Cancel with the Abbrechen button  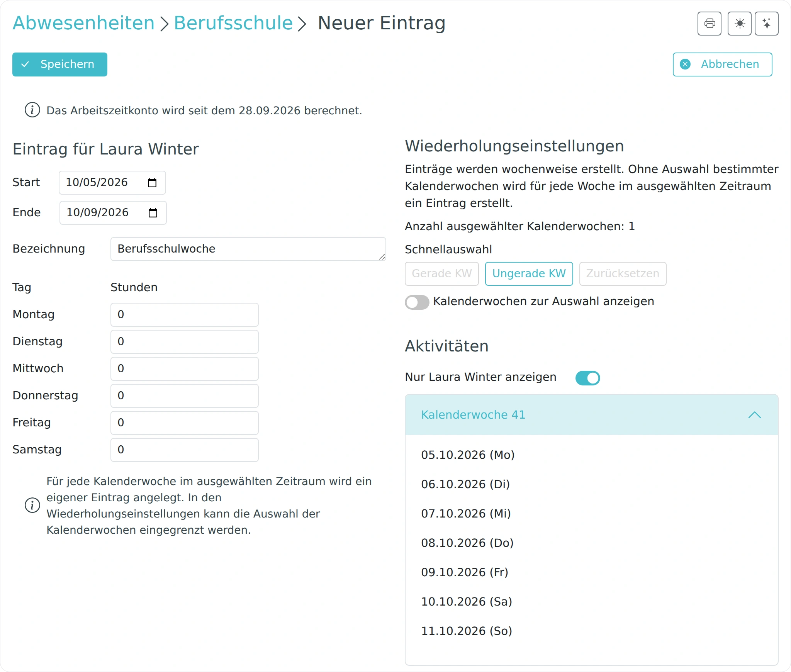click(x=722, y=64)
